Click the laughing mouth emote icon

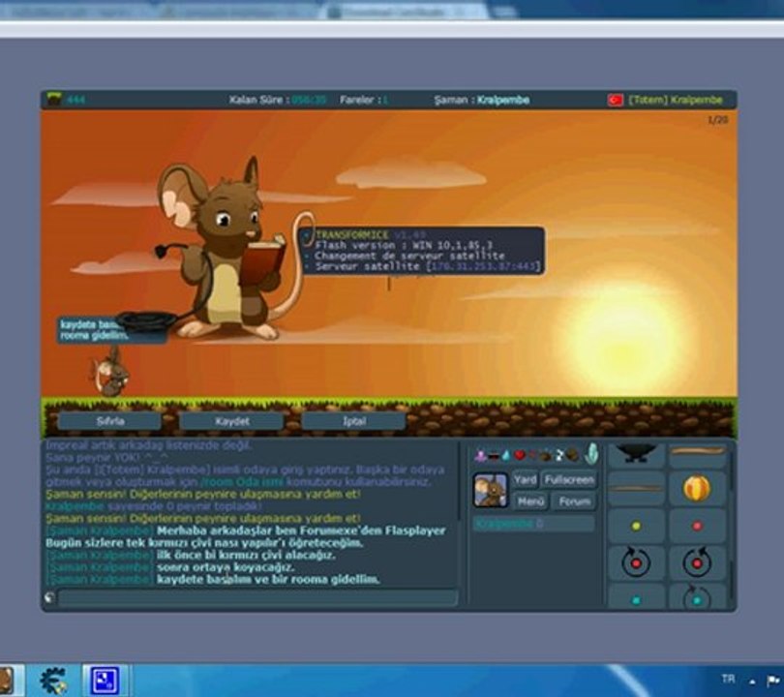click(x=494, y=456)
